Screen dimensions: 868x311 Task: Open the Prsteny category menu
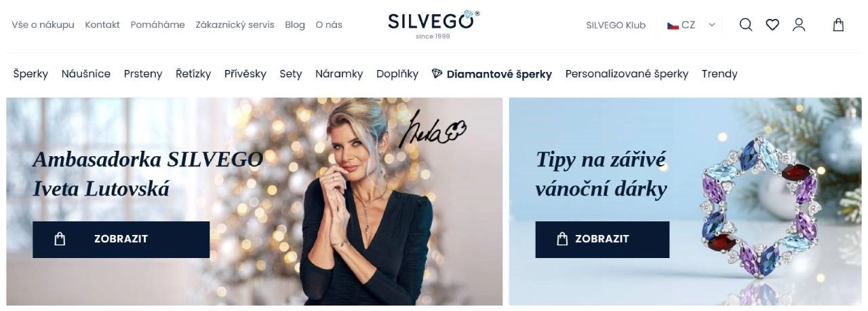(143, 74)
